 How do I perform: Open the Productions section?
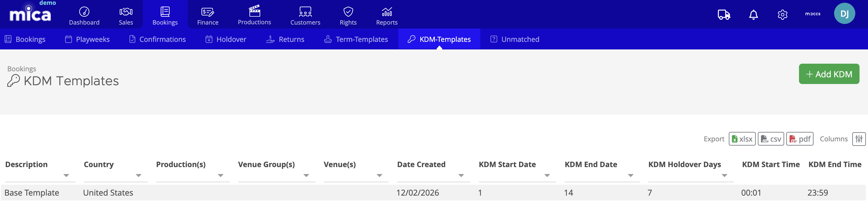[x=255, y=15]
